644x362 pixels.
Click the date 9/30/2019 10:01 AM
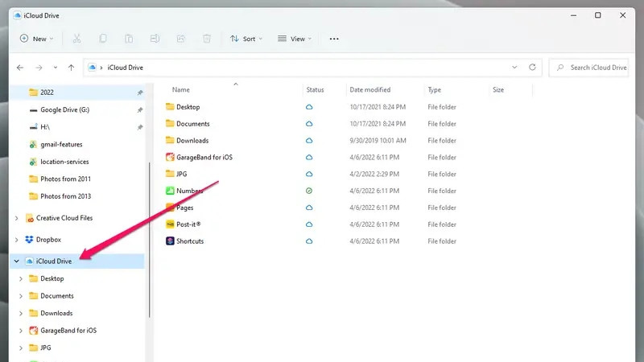(x=378, y=140)
